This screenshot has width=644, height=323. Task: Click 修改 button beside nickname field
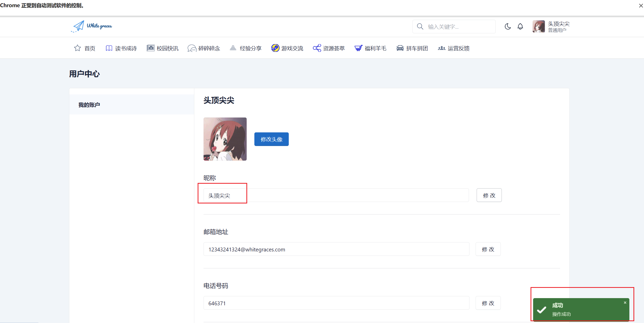pyautogui.click(x=489, y=195)
